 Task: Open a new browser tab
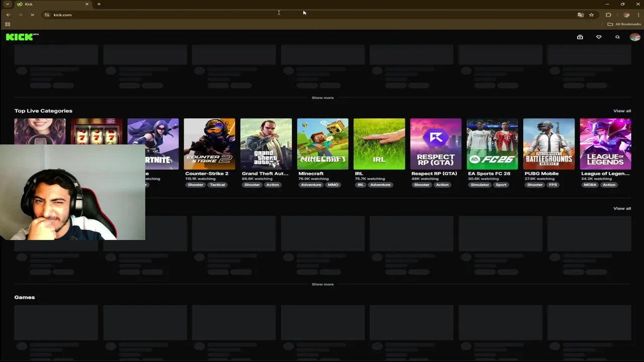(99, 4)
